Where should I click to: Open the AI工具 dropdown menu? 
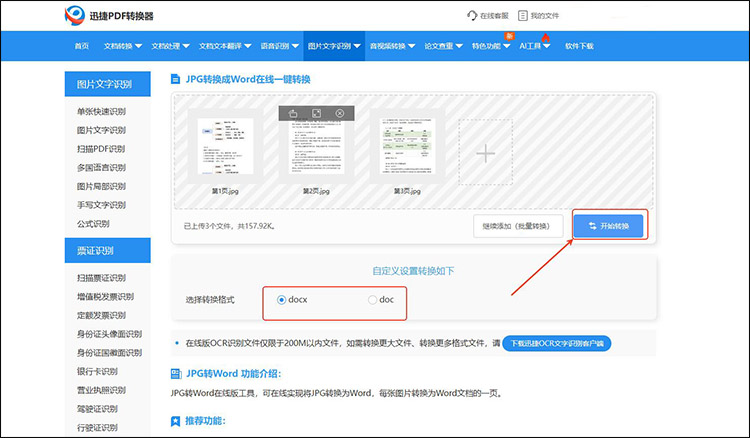pyautogui.click(x=534, y=46)
